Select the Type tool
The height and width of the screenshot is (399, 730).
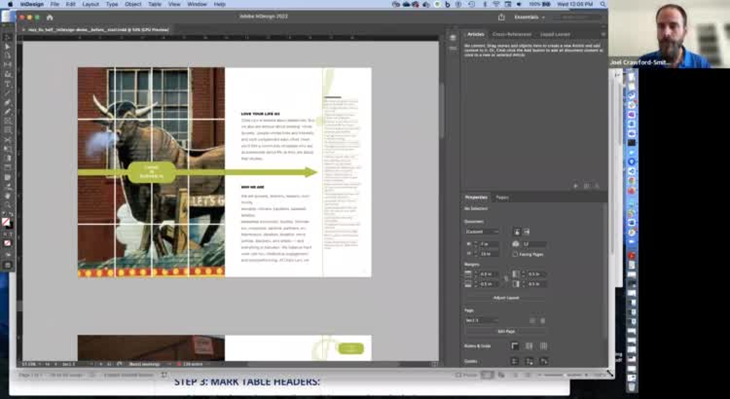click(x=7, y=84)
